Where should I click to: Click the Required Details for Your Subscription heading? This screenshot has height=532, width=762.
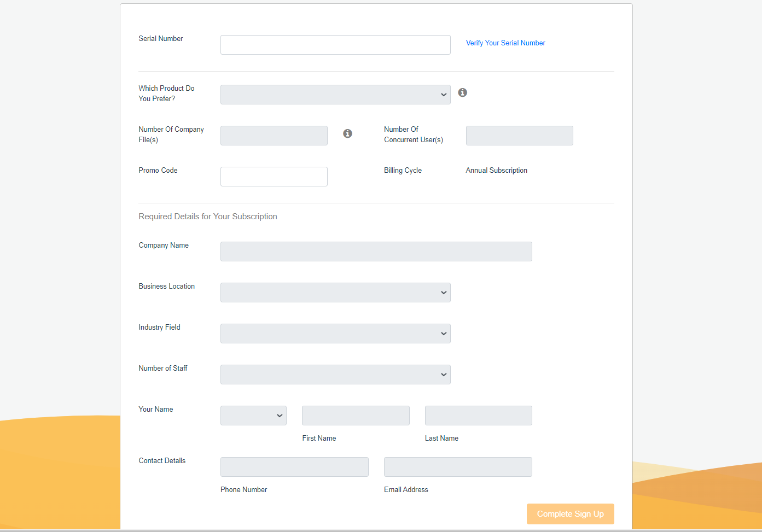tap(208, 217)
